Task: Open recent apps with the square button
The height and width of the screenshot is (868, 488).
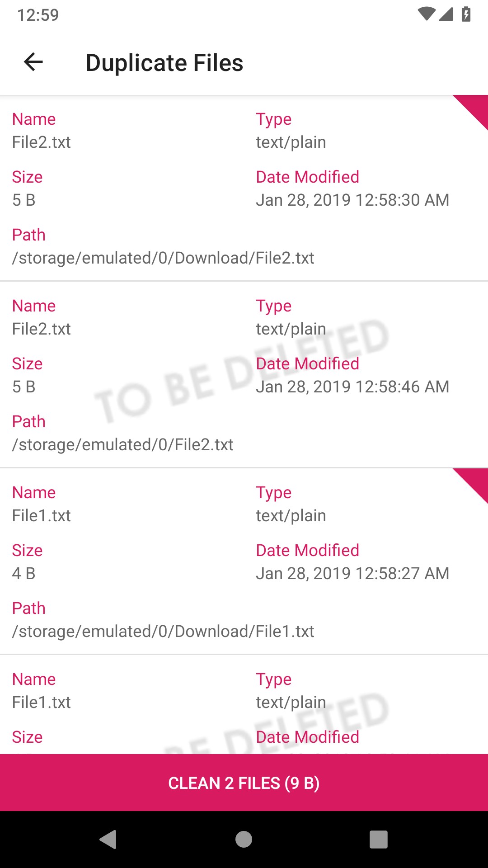Action: pyautogui.click(x=378, y=840)
